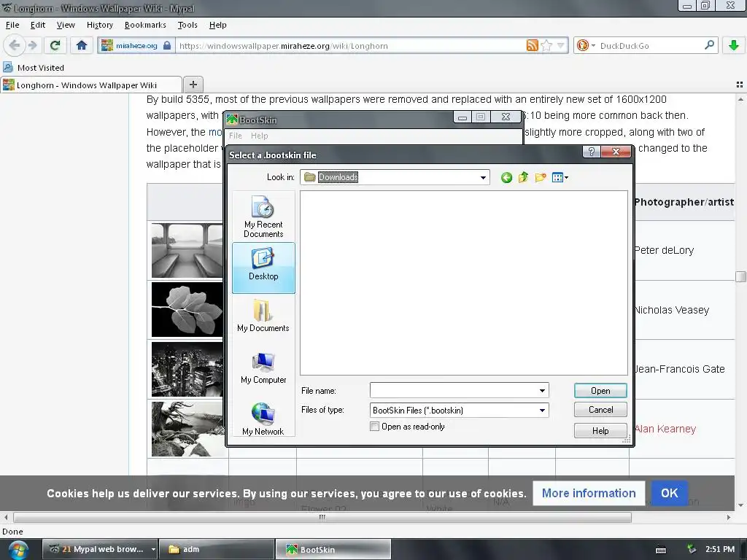Follow the Alan Kearney red link

tap(665, 429)
